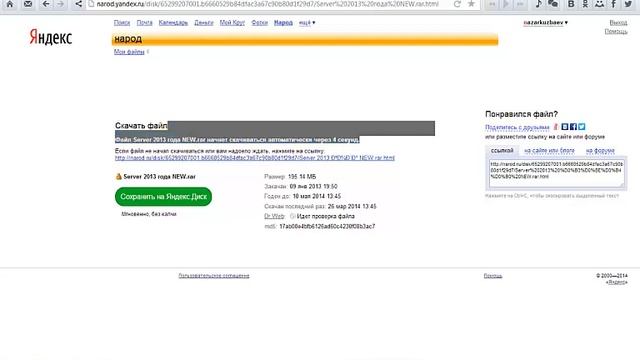Click the Facebook f icon in browser toolbar
The height and width of the screenshot is (360, 640).
[613, 4]
